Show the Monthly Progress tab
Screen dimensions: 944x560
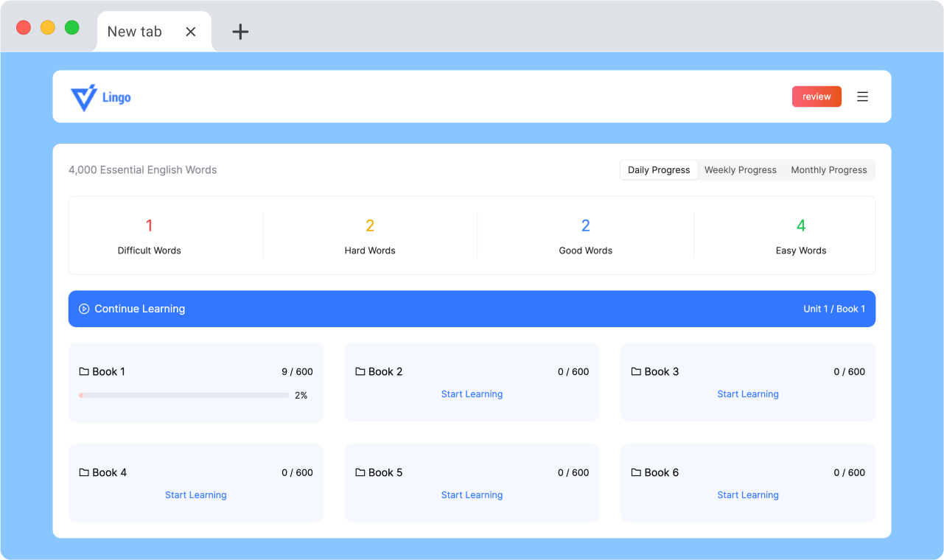tap(828, 170)
